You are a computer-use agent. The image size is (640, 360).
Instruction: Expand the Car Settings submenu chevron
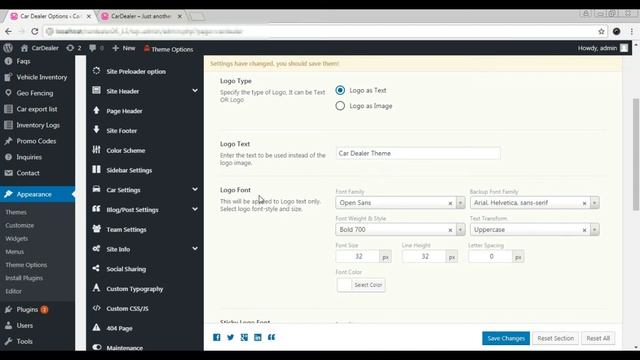click(195, 189)
